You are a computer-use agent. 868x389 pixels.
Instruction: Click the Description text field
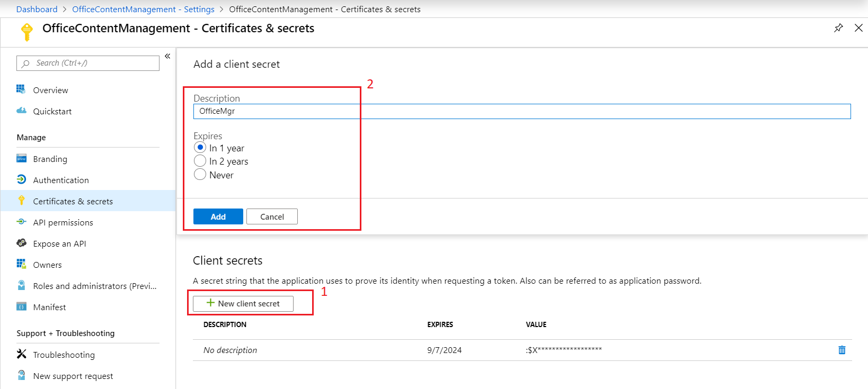[x=521, y=111]
